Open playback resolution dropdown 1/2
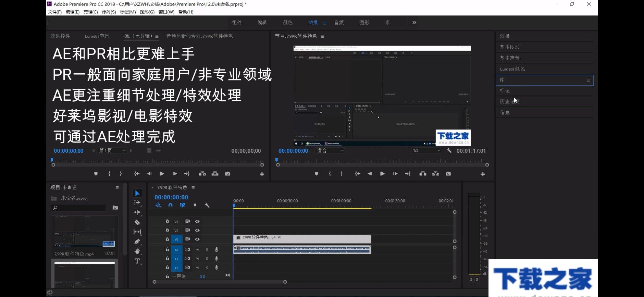This screenshot has height=297, width=644. click(x=426, y=150)
